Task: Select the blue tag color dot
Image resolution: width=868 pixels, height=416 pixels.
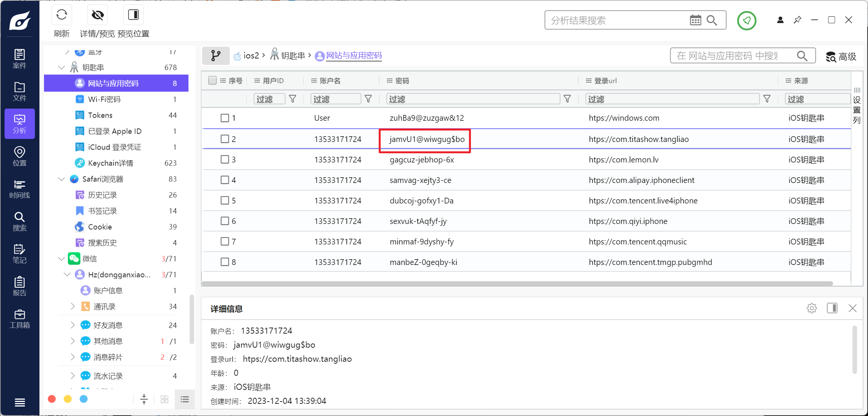Action: click(x=84, y=399)
